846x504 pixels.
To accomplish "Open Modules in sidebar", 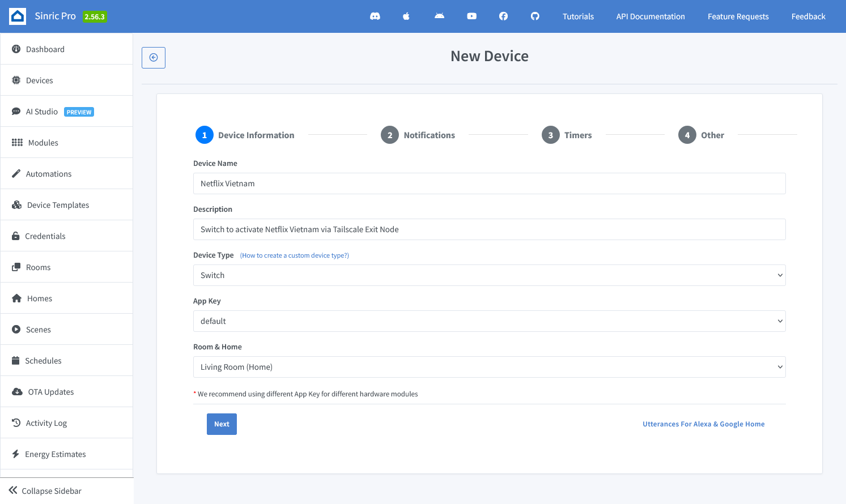I will [67, 143].
